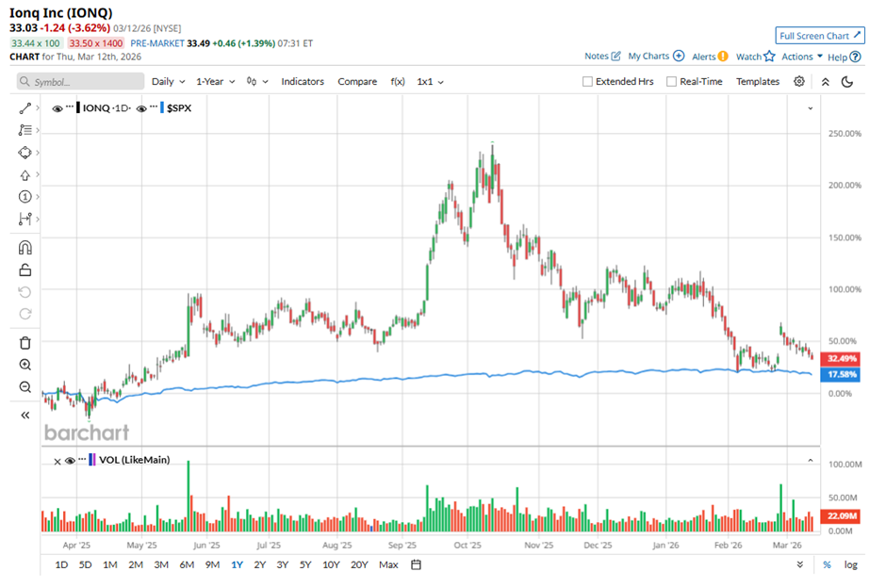Open the Daily frequency dropdown
Screen dimensions: 886x588
(168, 82)
